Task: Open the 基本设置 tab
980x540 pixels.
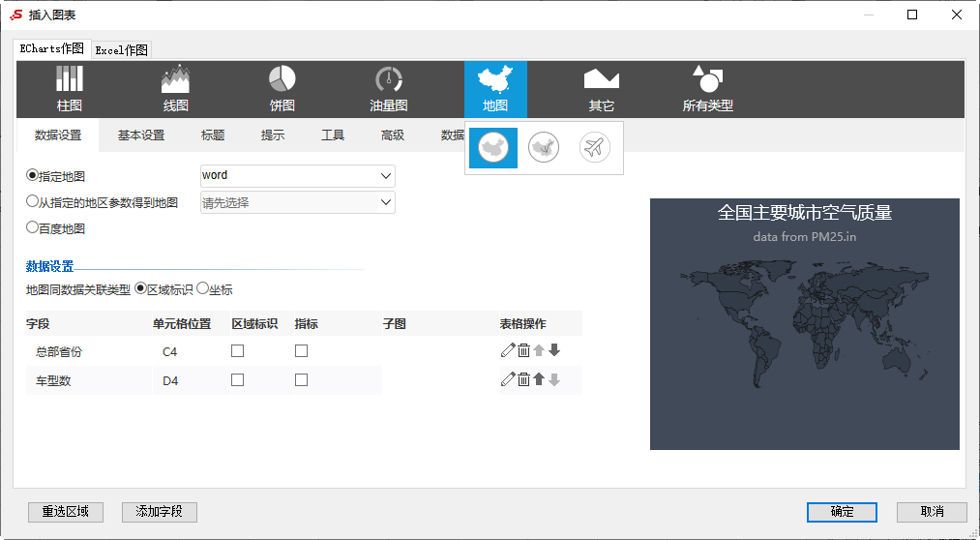Action: pyautogui.click(x=141, y=135)
